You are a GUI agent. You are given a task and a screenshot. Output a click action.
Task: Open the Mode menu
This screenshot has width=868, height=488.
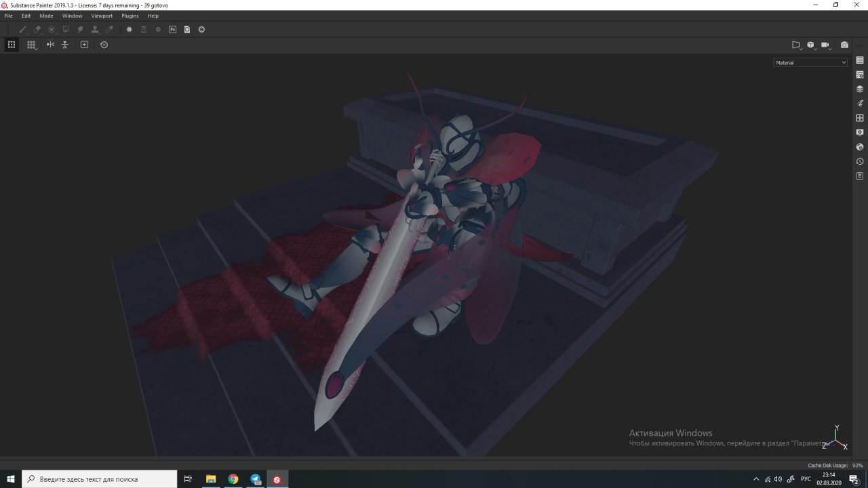click(x=46, y=16)
